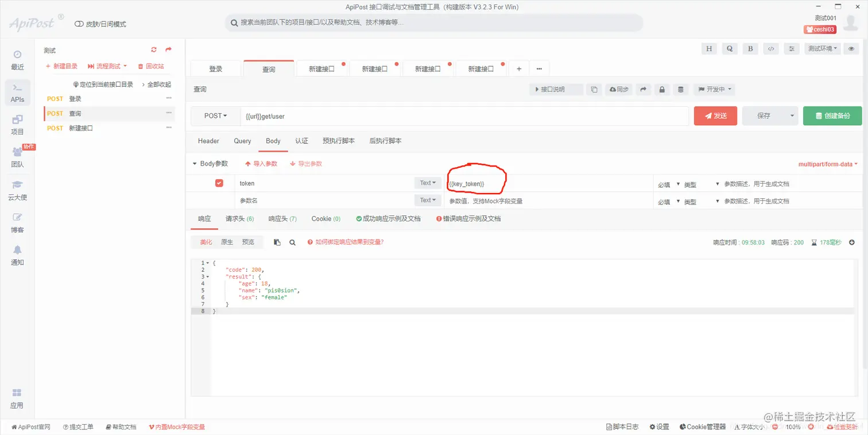
Task: Click the copy interface icon
Action: point(594,90)
